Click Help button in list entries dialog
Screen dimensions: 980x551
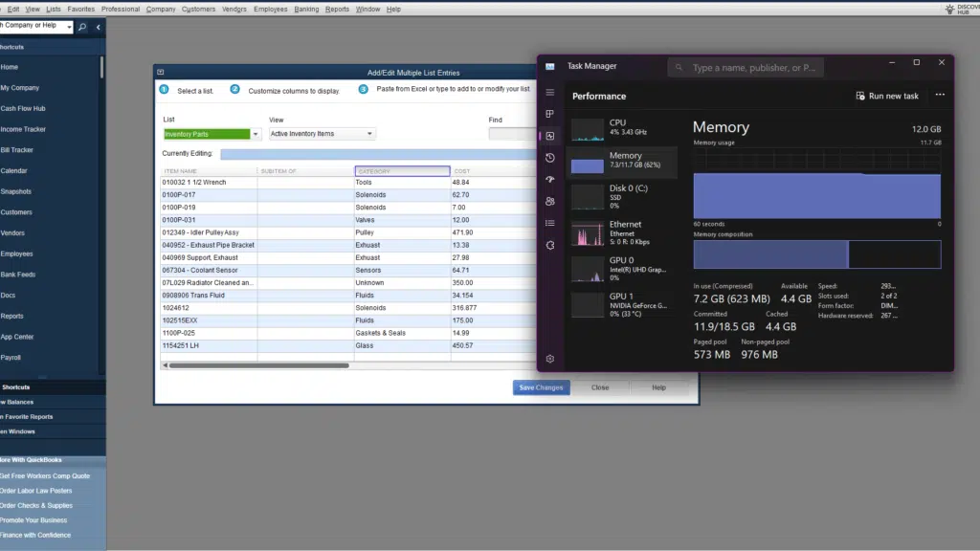(658, 387)
